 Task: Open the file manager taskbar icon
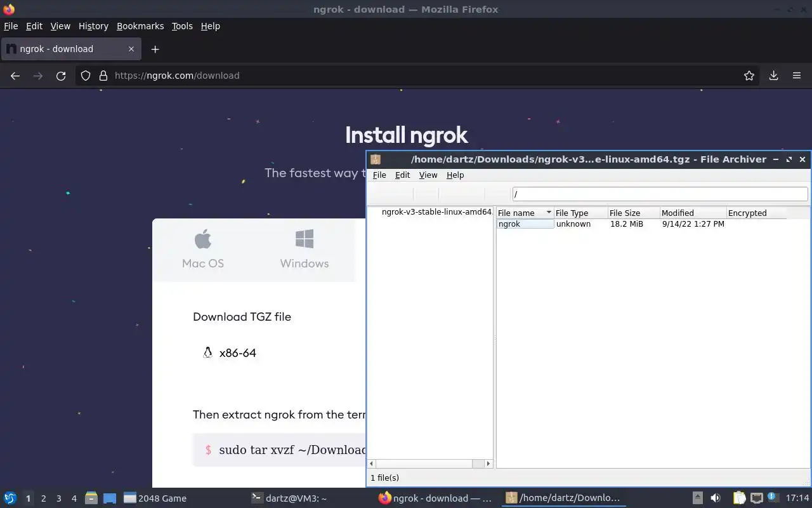[91, 498]
